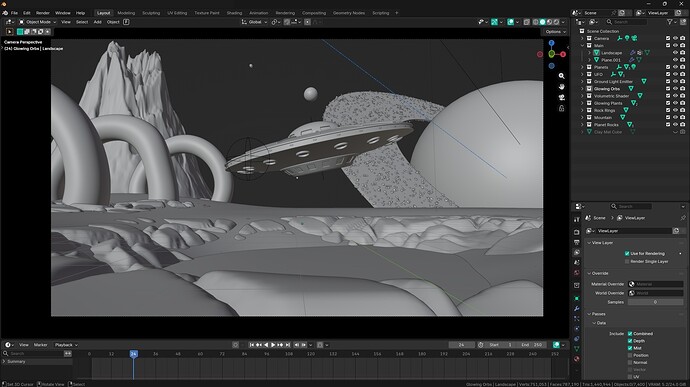Exclude UFO collection from view layer checkbox
690x387 pixels.
click(668, 74)
